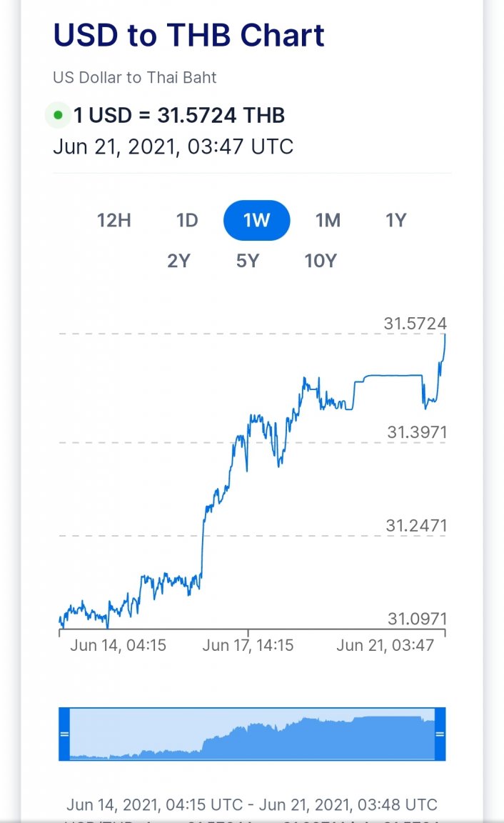
Task: Show the 1M chart period
Action: 328,220
